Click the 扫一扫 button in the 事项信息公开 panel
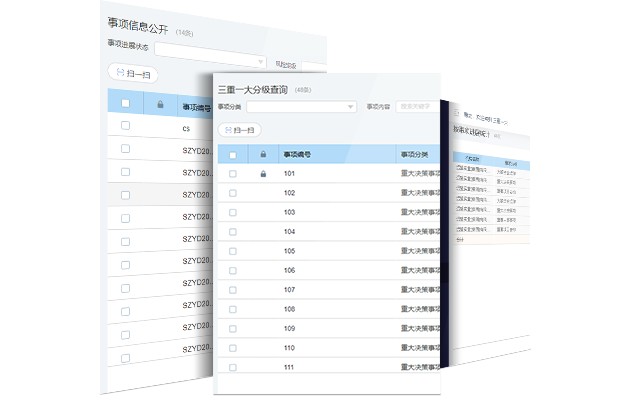Image resolution: width=630 pixels, height=399 pixels. (x=133, y=74)
